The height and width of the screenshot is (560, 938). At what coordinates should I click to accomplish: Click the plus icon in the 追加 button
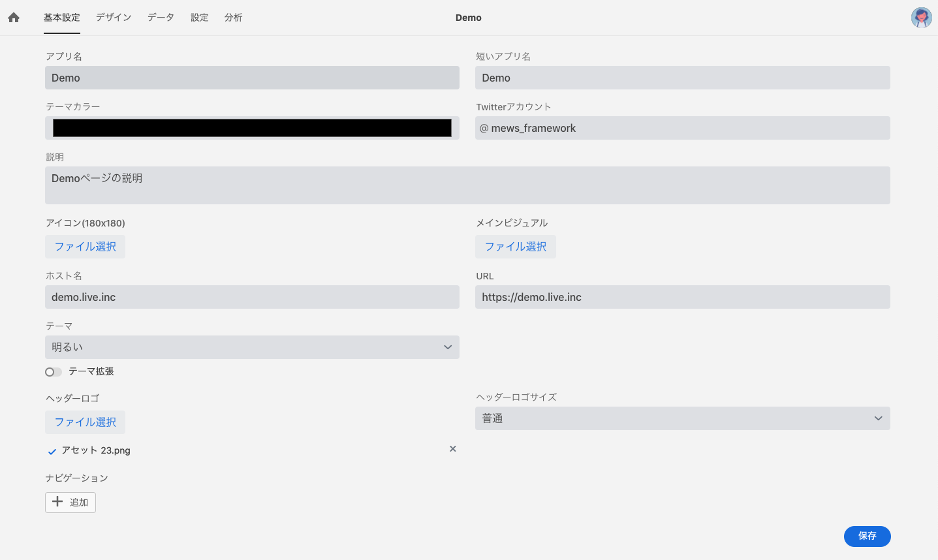point(57,502)
